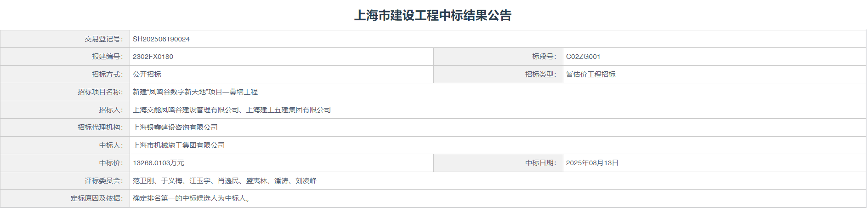Select the project name 新建"凤鸣谷数字新天地"项目—幕墙工程
The height and width of the screenshot is (208, 868).
click(x=195, y=92)
